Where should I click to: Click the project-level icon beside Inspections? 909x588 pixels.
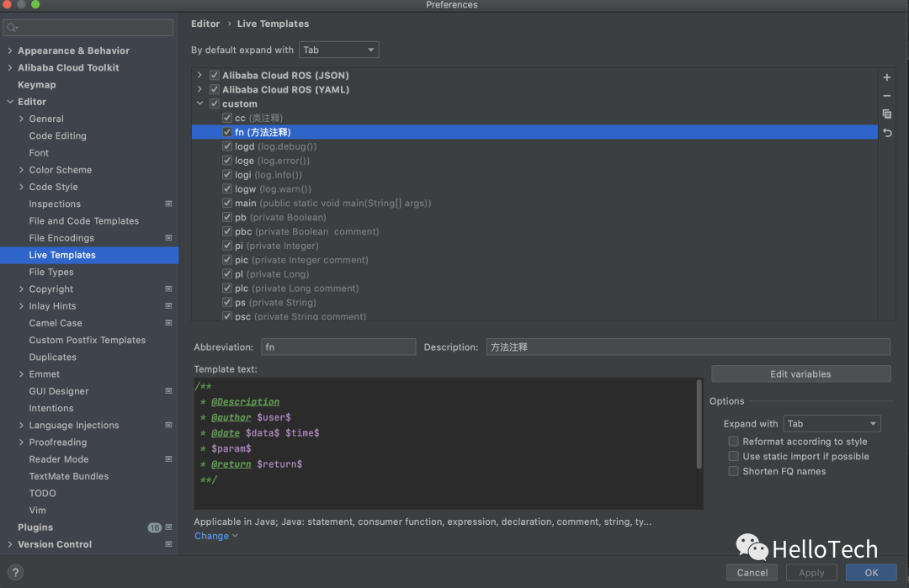point(168,204)
